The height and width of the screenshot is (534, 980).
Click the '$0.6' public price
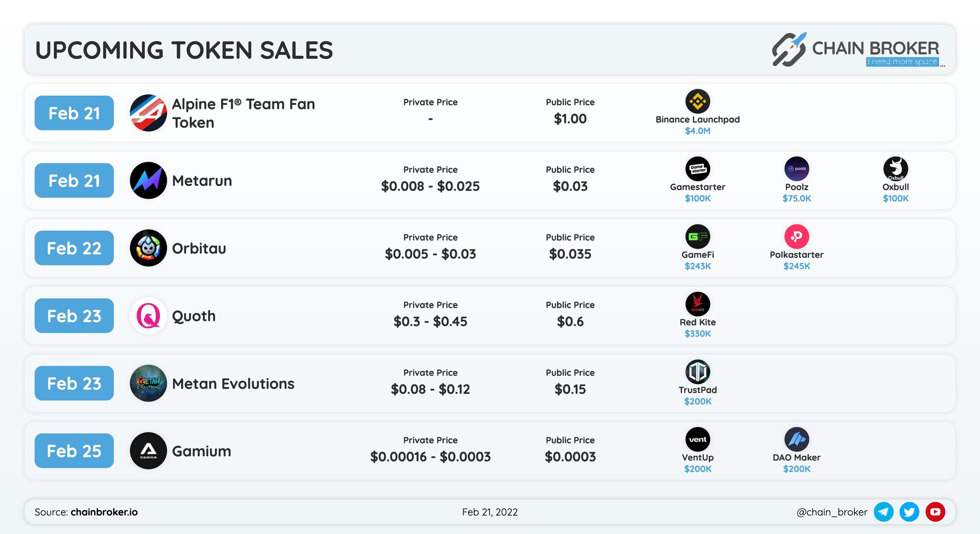[570, 321]
